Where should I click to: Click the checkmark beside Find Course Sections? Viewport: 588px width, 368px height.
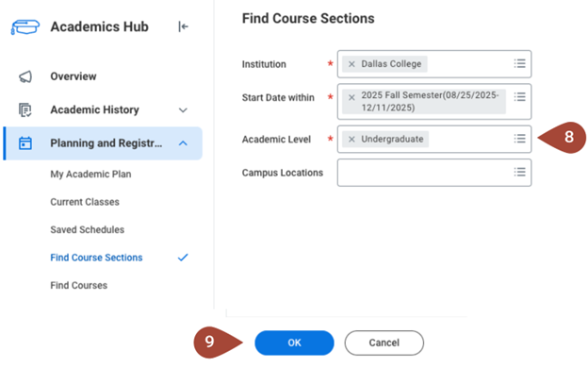click(183, 258)
